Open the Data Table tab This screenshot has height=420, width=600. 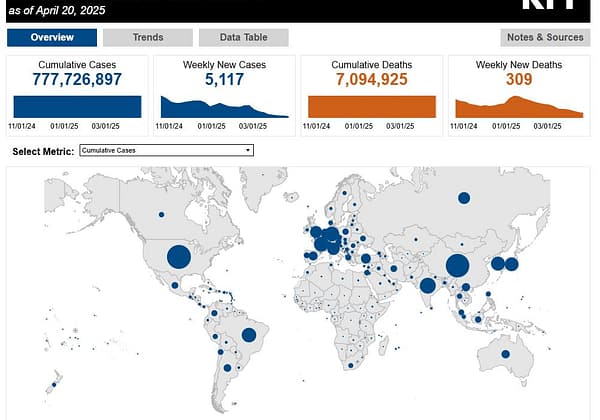coord(243,38)
